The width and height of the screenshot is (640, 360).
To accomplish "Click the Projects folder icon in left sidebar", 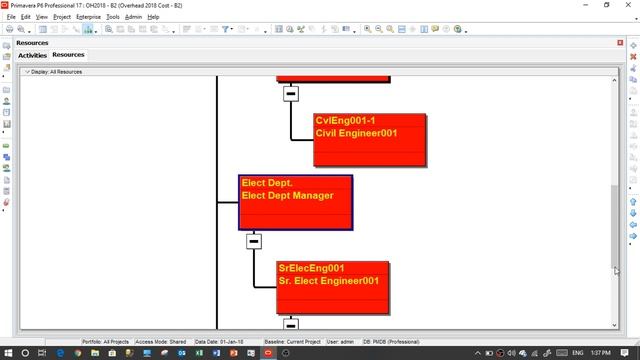I will (x=7, y=90).
